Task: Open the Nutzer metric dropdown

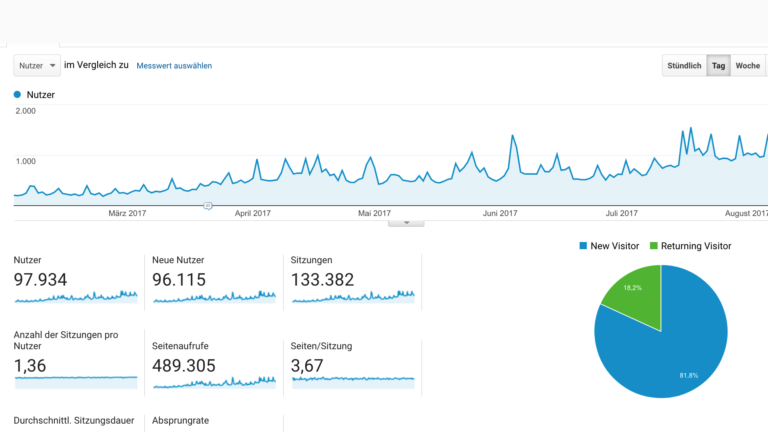Action: 36,65
